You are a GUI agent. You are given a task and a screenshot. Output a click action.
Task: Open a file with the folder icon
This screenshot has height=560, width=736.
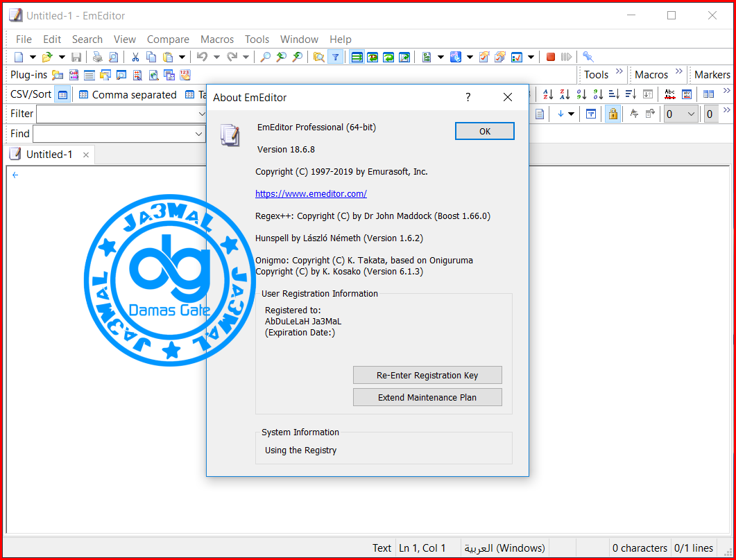click(x=47, y=58)
